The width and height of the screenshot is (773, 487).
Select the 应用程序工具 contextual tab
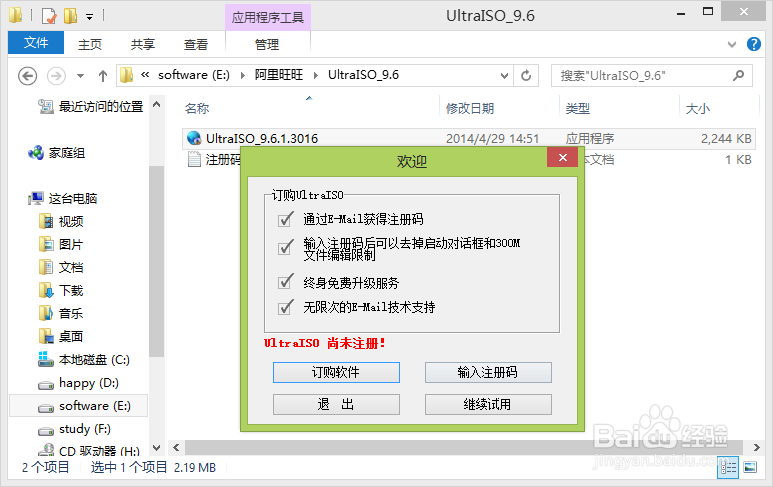coord(268,18)
